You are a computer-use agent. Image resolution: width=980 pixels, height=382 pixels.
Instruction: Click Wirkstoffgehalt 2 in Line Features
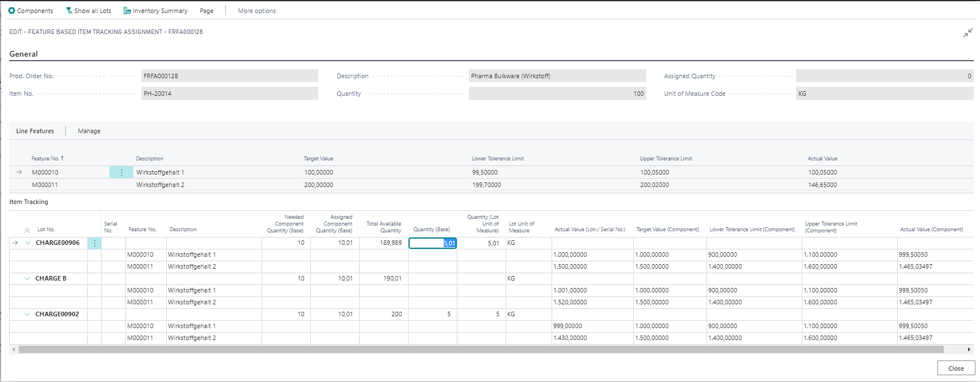point(160,185)
